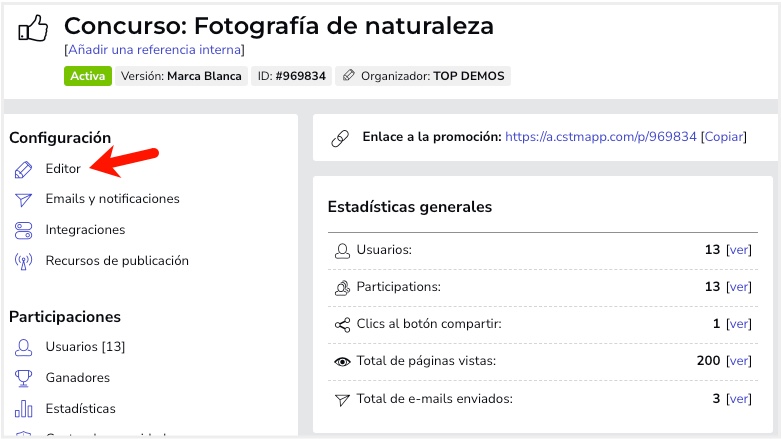Click ver for Clics al botón compartir
This screenshot has height=439, width=781.
click(739, 324)
